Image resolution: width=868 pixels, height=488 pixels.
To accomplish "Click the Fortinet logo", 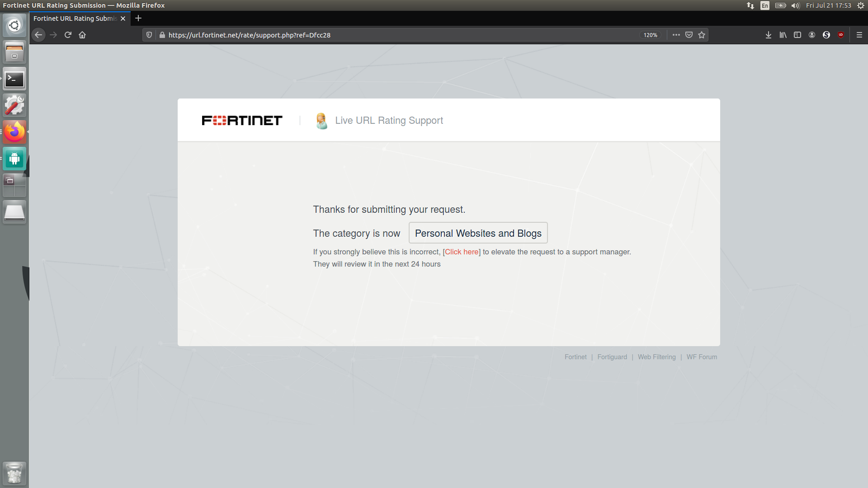I will 242,120.
